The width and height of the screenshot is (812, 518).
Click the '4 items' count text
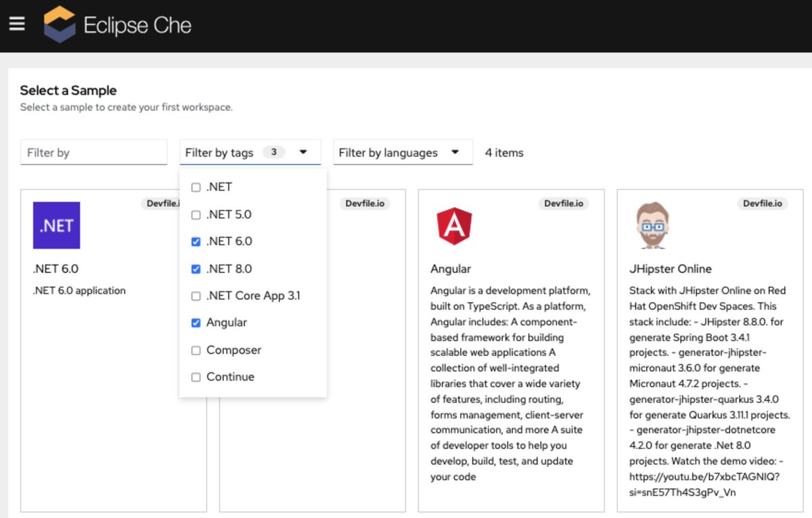click(504, 152)
